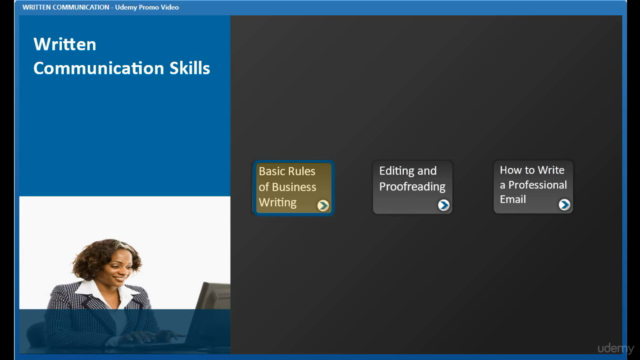Click the arrow icon on Professional Email card
The image size is (640, 360).
564,204
